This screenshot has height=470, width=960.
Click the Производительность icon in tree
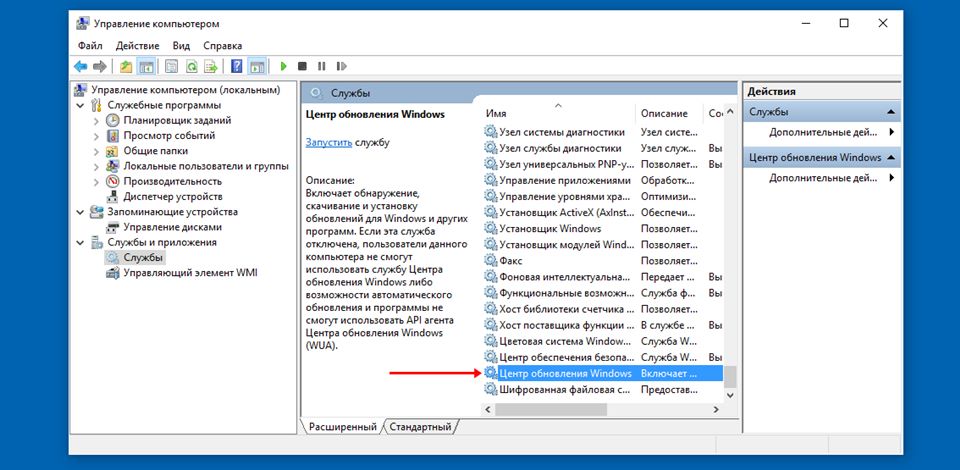pyautogui.click(x=113, y=181)
